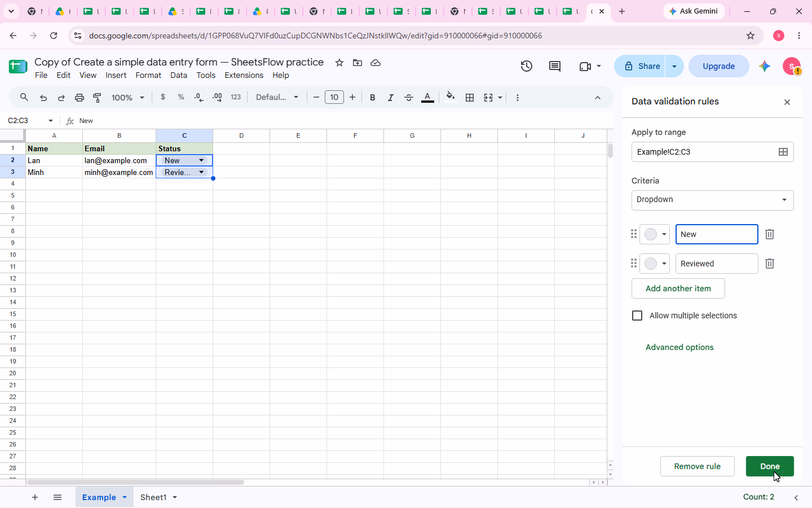Viewport: 812px width, 508px height.
Task: Open the Extensions menu
Action: click(x=244, y=75)
